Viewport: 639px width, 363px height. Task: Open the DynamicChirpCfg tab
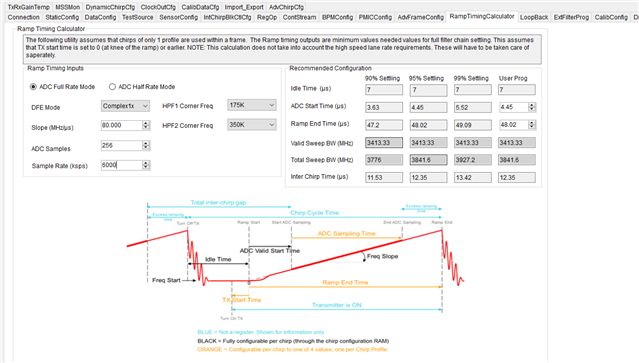point(110,7)
